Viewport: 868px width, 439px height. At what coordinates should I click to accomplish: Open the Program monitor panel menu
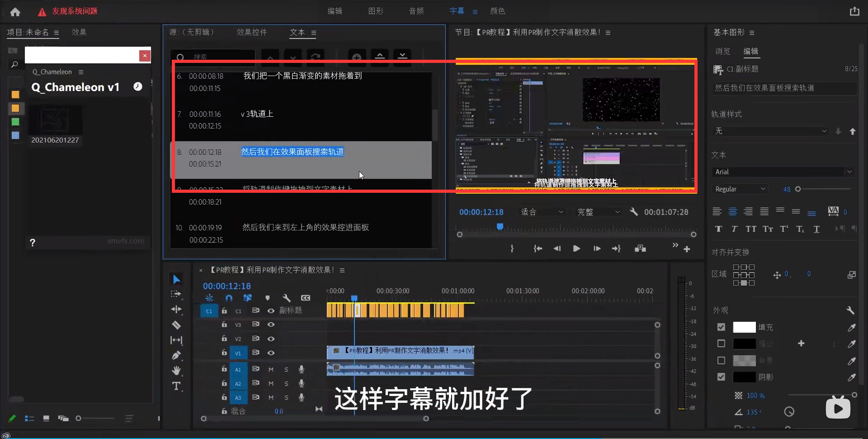click(608, 33)
